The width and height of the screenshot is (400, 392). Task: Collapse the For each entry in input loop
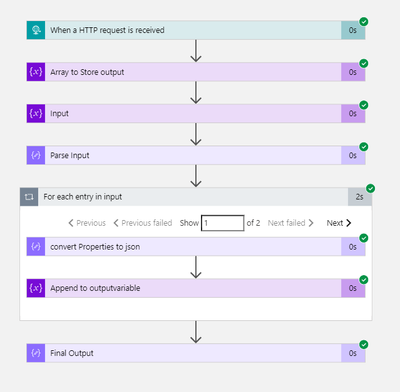[196, 197]
